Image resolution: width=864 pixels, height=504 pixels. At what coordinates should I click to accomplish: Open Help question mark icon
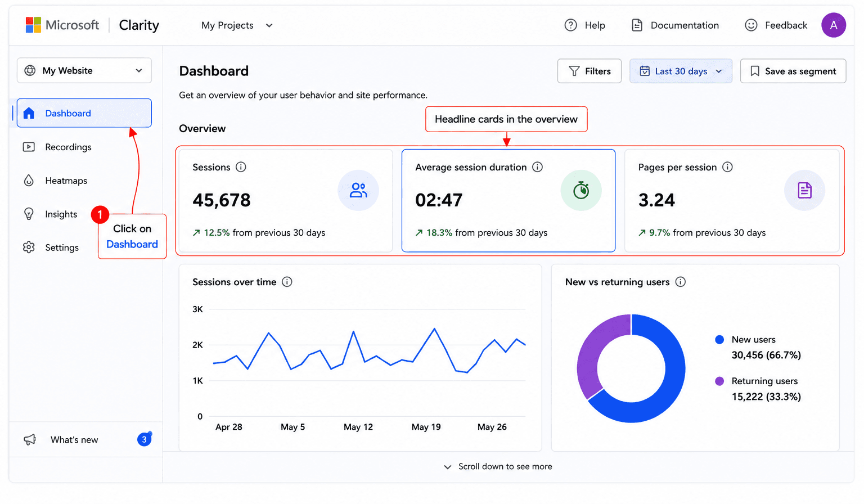[x=570, y=25]
